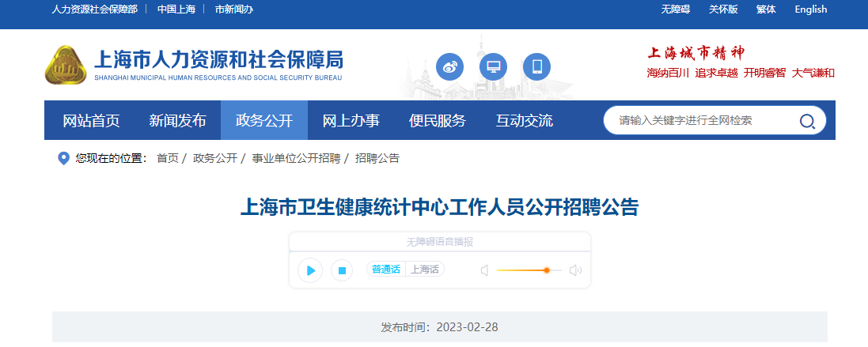Click the location pin icon
This screenshot has width=868, height=347.
tap(63, 159)
